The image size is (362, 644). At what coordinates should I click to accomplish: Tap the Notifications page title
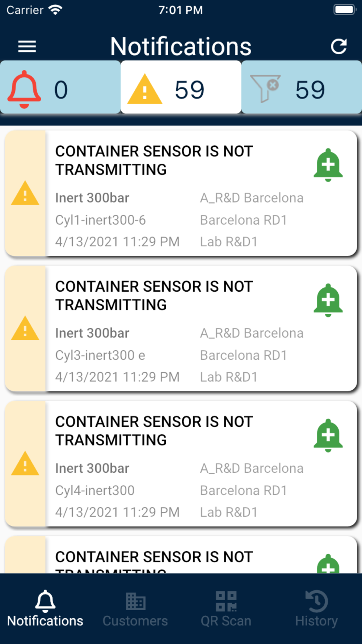click(x=181, y=46)
